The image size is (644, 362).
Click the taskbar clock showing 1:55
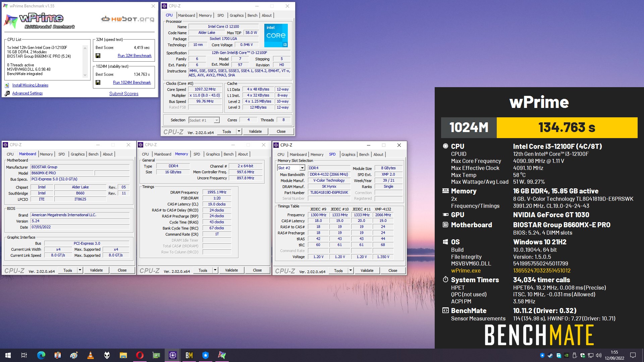click(614, 355)
